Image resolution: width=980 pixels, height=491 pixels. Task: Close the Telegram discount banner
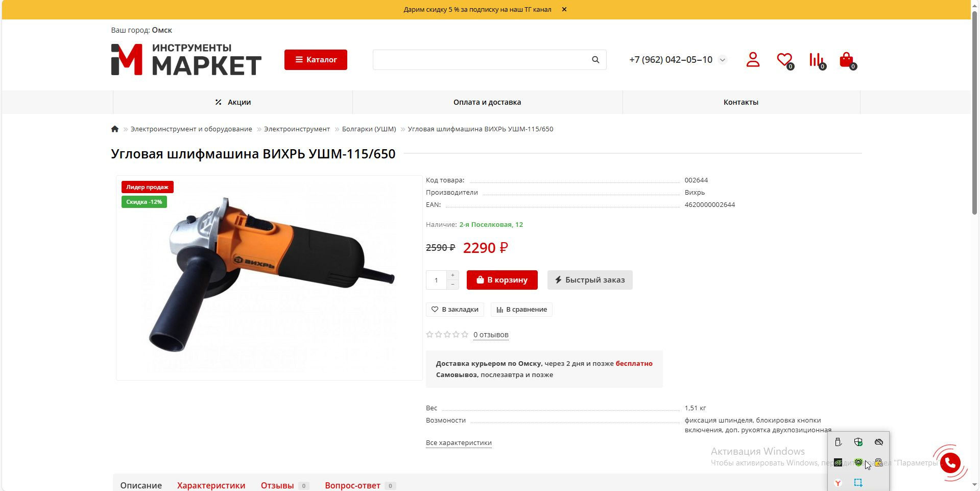click(564, 9)
